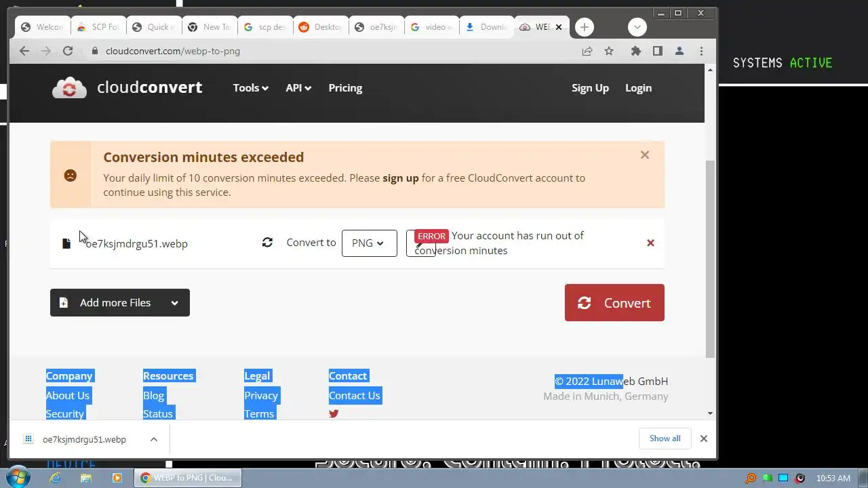The height and width of the screenshot is (488, 868).
Task: Expand the Add more Files dropdown arrow
Action: [x=174, y=303]
